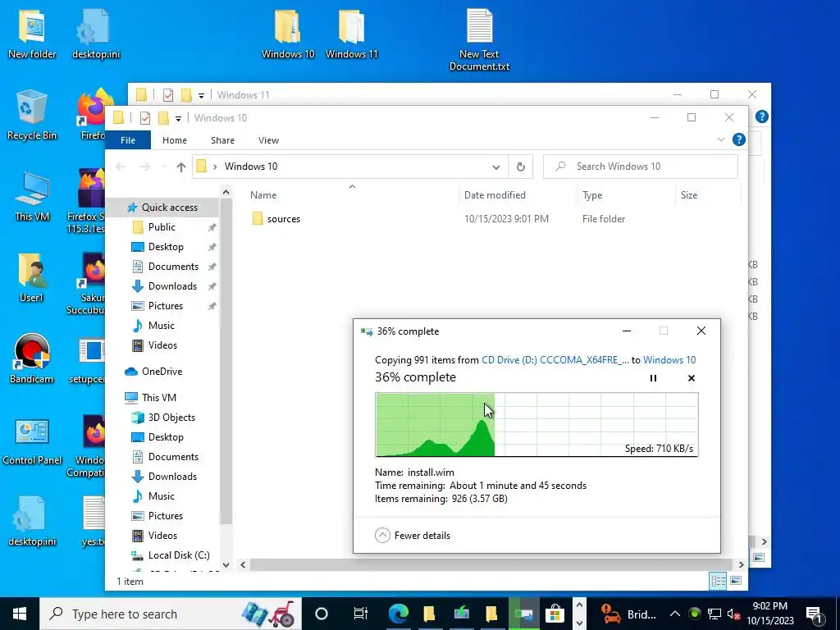Open the This VM desktop icon
Image resolution: width=840 pixels, height=630 pixels.
[x=32, y=196]
